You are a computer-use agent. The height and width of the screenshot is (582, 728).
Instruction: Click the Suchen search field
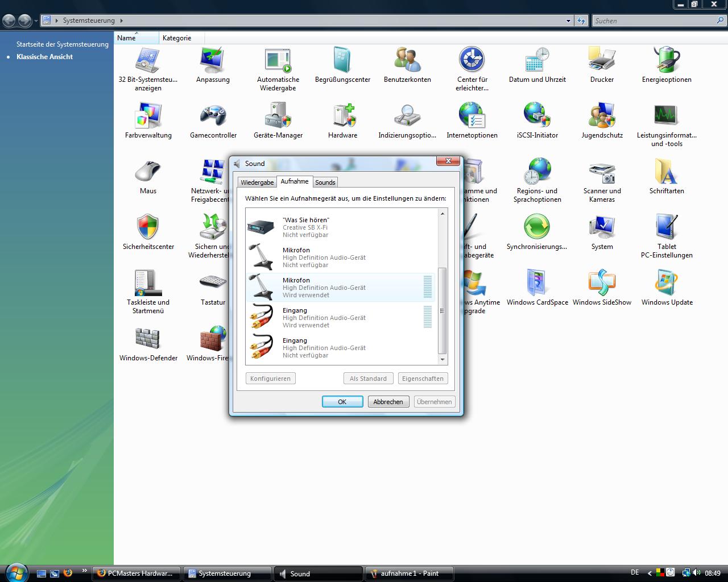coord(654,20)
